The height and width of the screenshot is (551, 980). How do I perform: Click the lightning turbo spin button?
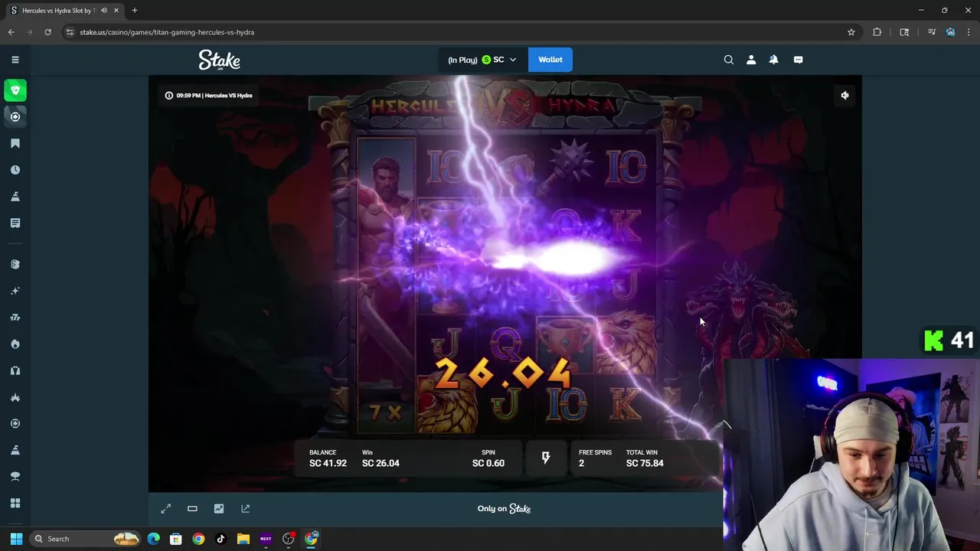tap(546, 458)
